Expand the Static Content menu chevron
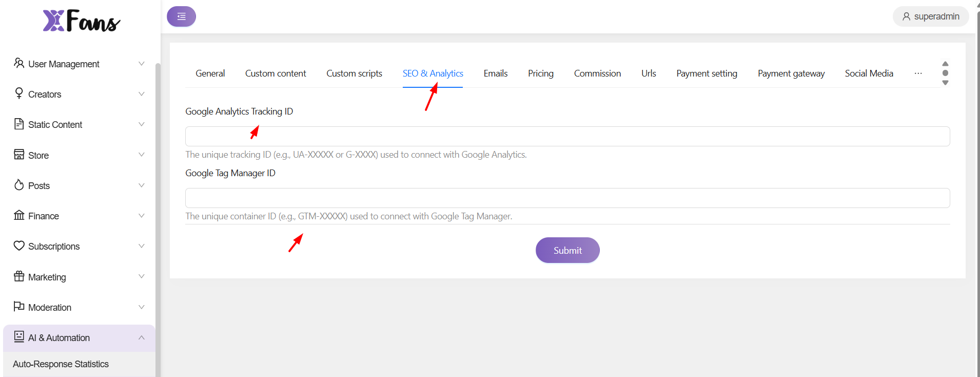Viewport: 980px width, 377px height. 142,124
